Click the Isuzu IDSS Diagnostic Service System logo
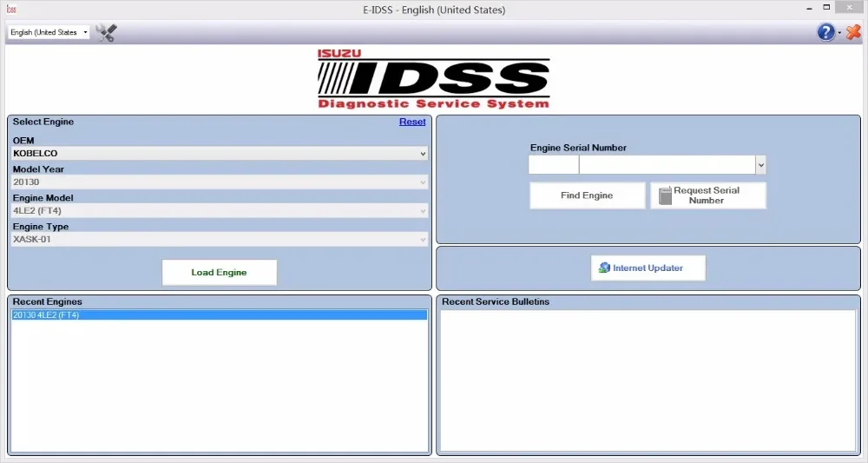This screenshot has height=463, width=868. pyautogui.click(x=433, y=79)
